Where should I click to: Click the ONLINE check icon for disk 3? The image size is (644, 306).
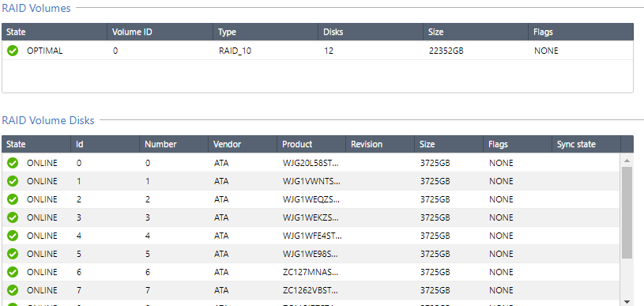(x=13, y=217)
